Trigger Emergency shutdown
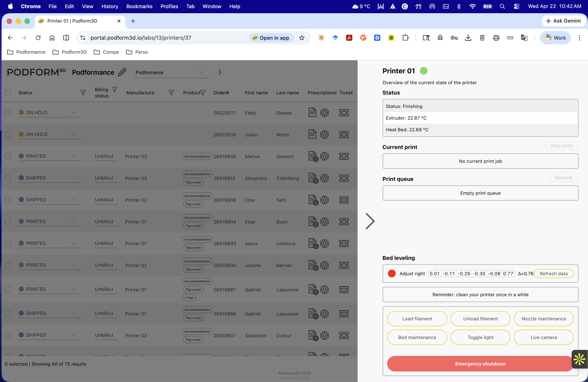The width and height of the screenshot is (588, 382). click(x=480, y=364)
